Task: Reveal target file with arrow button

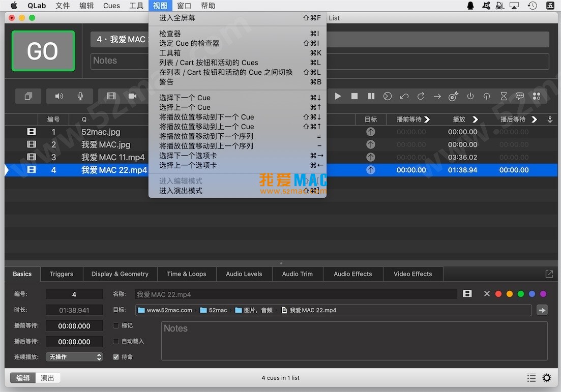Action: 542,310
